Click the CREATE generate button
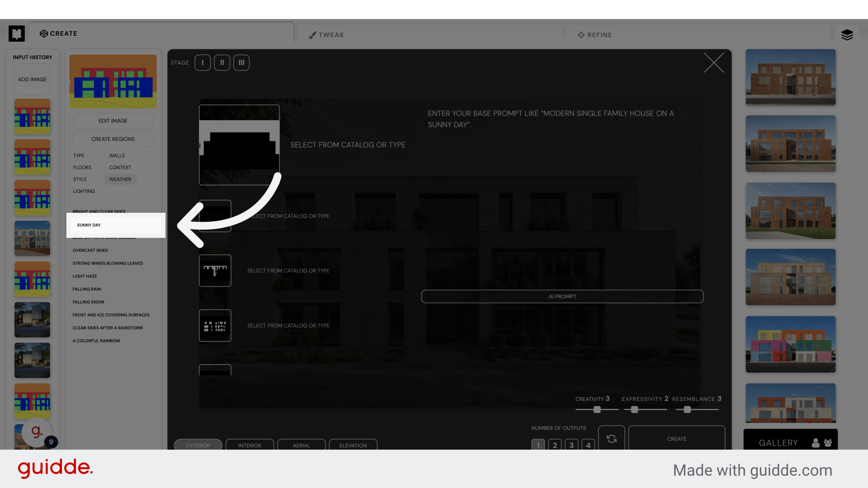This screenshot has width=868, height=488. pyautogui.click(x=677, y=438)
